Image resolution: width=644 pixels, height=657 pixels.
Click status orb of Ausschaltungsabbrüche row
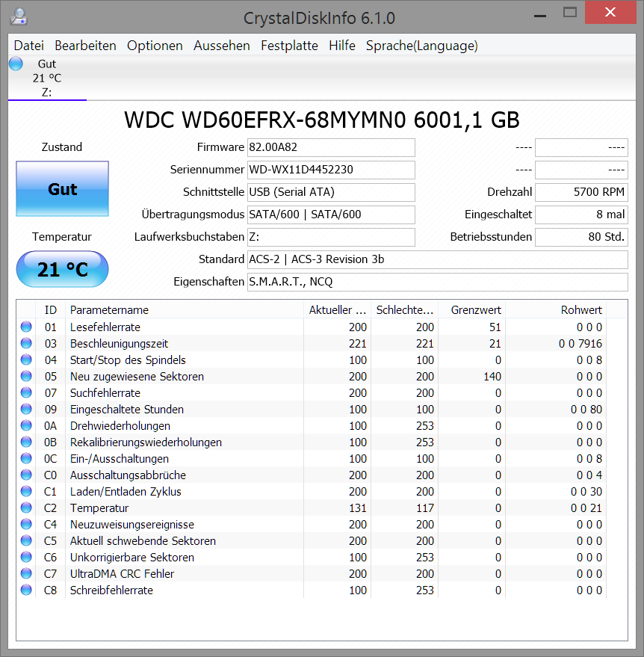[x=26, y=475]
